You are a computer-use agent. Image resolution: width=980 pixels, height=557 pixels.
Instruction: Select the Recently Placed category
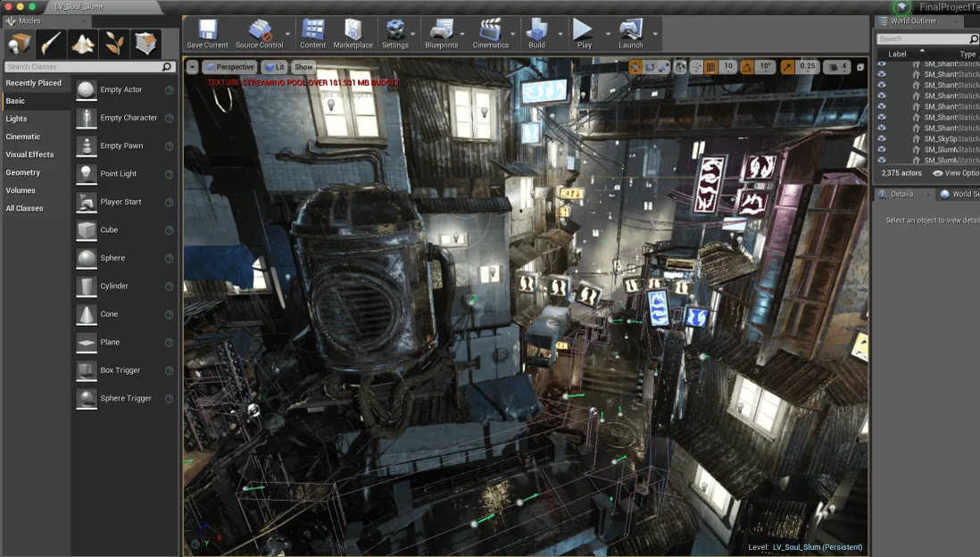tap(36, 82)
